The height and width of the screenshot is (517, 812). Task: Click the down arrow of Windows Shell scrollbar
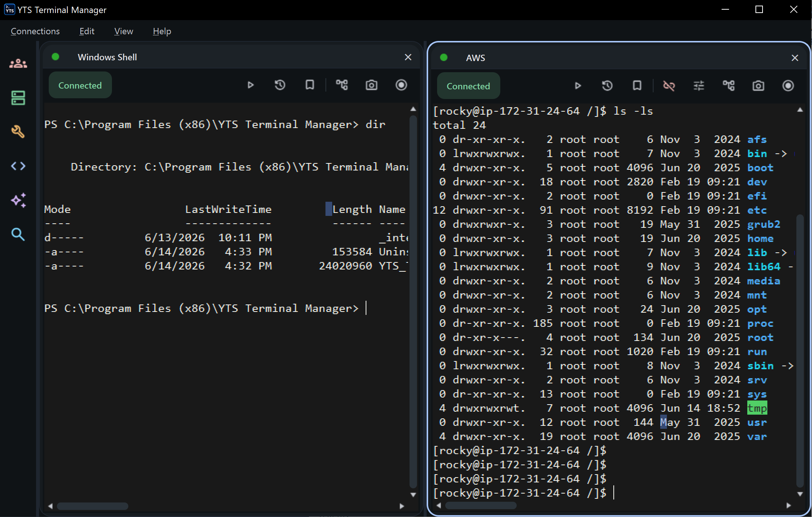pyautogui.click(x=413, y=495)
